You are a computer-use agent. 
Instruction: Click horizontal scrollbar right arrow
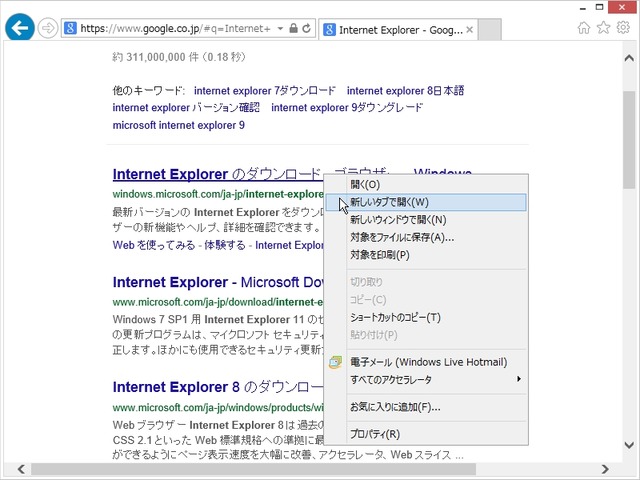point(605,469)
